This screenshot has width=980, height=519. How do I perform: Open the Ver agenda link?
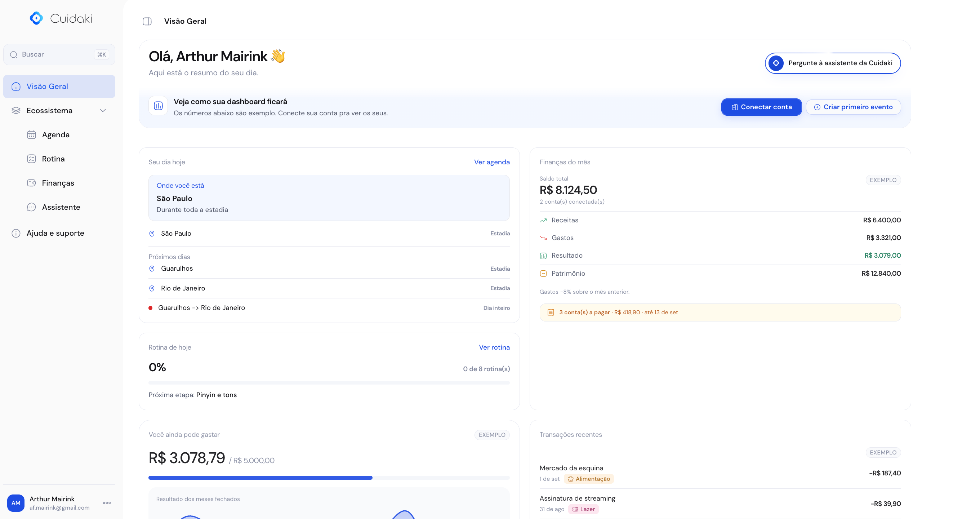point(491,162)
